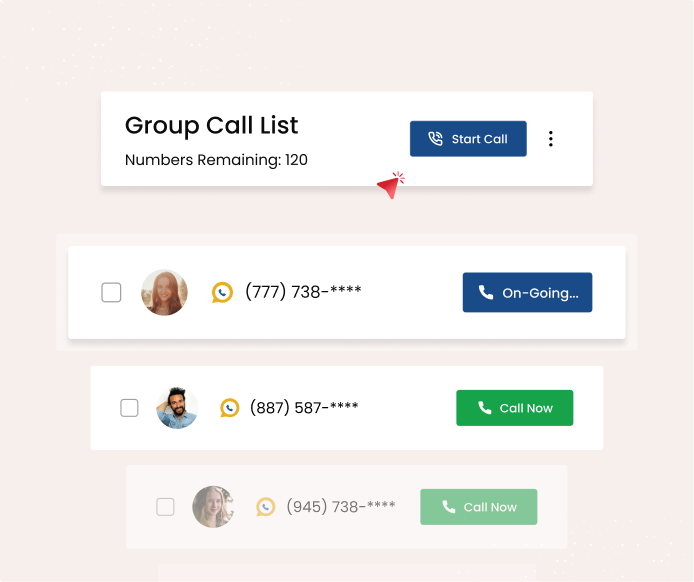Click the yellow call icon beside (945) 738
The image size is (694, 582).
click(265, 507)
